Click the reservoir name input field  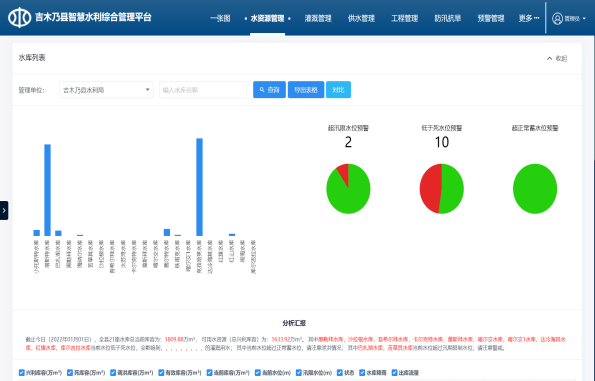click(x=203, y=90)
